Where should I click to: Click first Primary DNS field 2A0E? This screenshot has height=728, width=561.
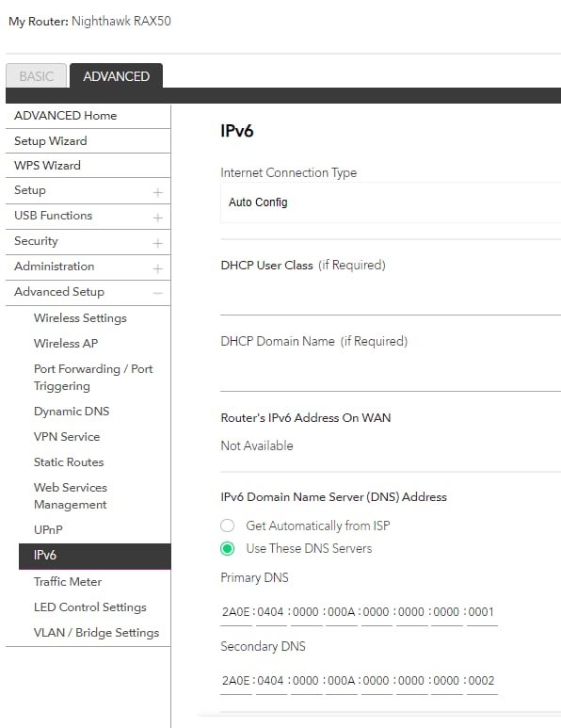click(236, 612)
